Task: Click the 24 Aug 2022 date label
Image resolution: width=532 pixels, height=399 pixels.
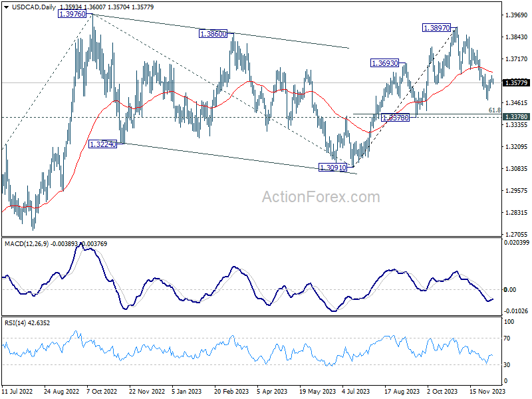Action: coord(61,391)
